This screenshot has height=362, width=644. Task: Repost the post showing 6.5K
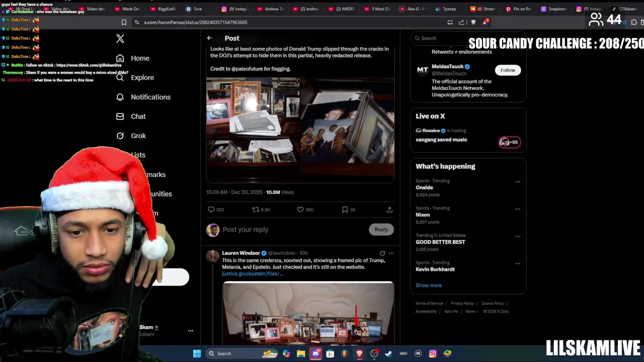pyautogui.click(x=261, y=210)
